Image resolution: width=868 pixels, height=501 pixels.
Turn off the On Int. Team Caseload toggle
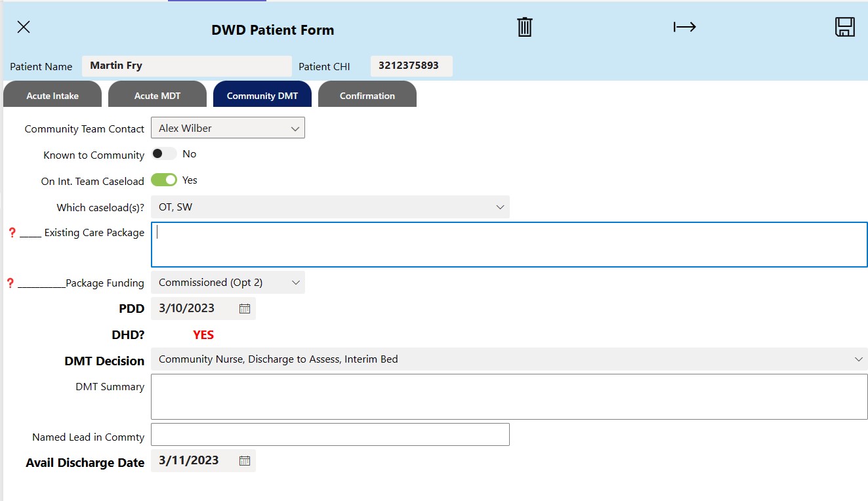click(x=164, y=179)
